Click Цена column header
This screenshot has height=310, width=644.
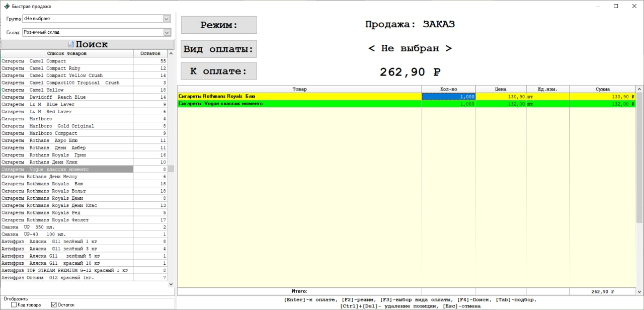(501, 89)
